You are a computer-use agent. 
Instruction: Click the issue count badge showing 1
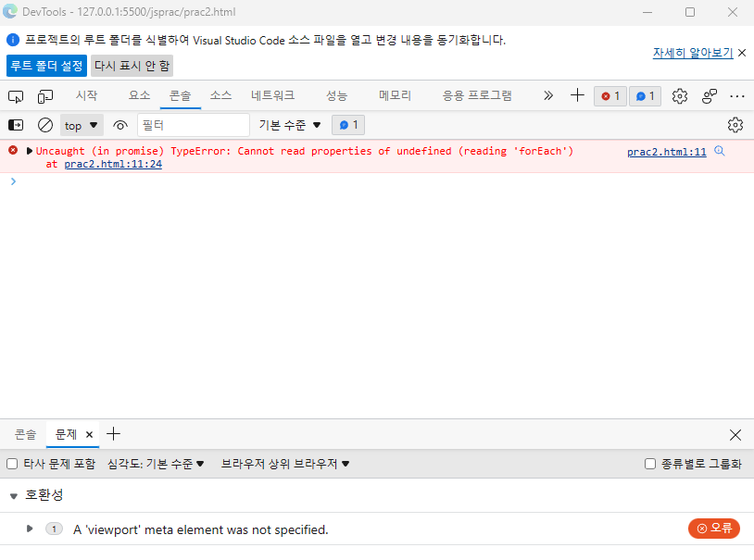pyautogui.click(x=54, y=529)
